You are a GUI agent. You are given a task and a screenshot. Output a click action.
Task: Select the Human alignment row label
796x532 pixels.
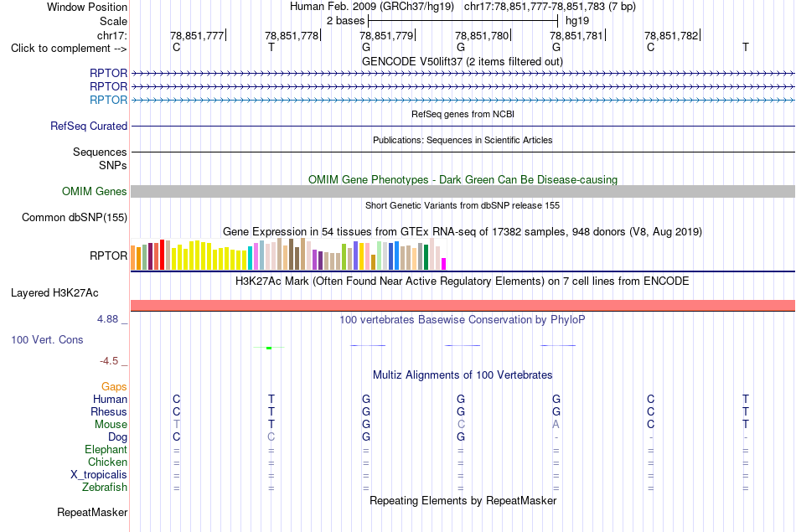coord(110,400)
